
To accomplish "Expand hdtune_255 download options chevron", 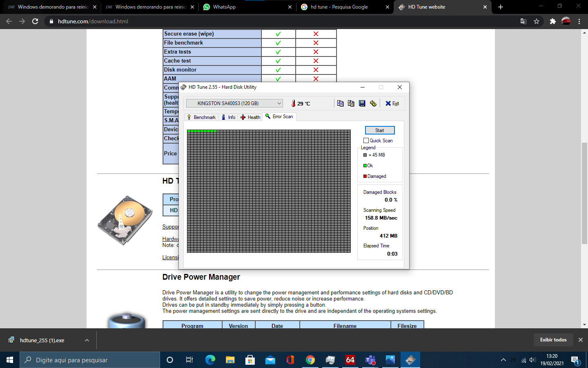I will pos(87,340).
